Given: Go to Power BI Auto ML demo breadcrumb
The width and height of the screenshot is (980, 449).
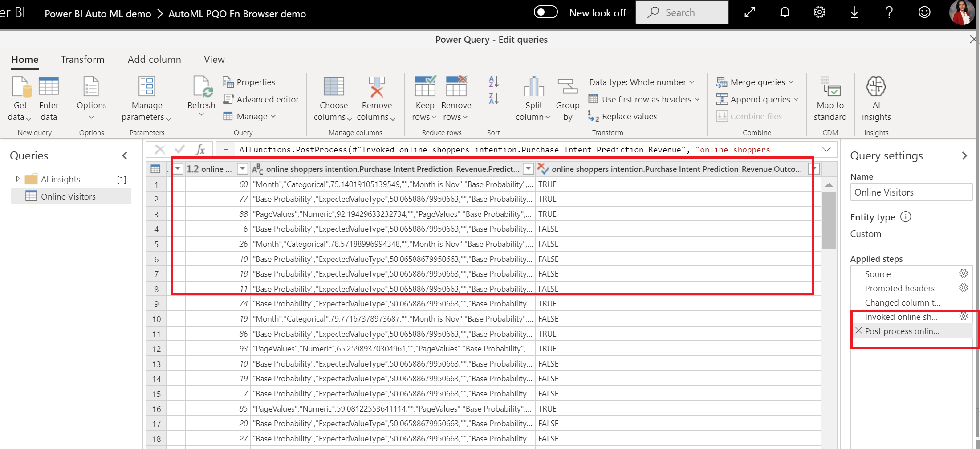Looking at the screenshot, I should click(x=98, y=14).
